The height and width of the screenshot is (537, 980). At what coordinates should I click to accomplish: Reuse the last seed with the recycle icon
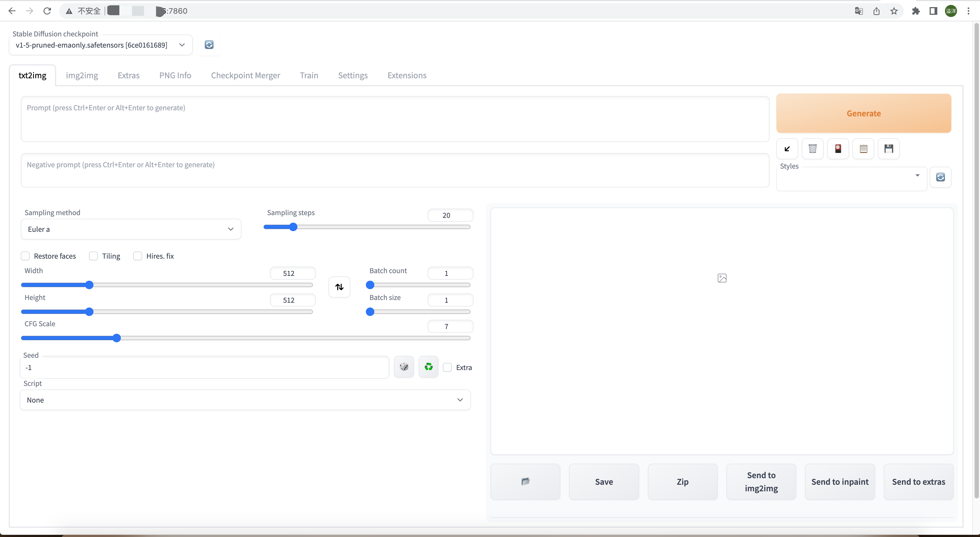(428, 367)
